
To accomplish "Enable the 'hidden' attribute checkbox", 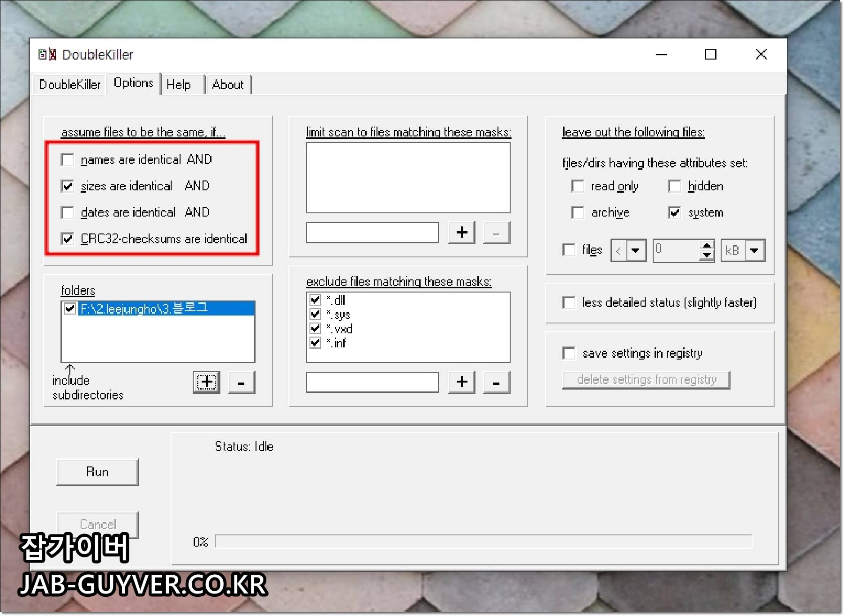I will tap(674, 186).
